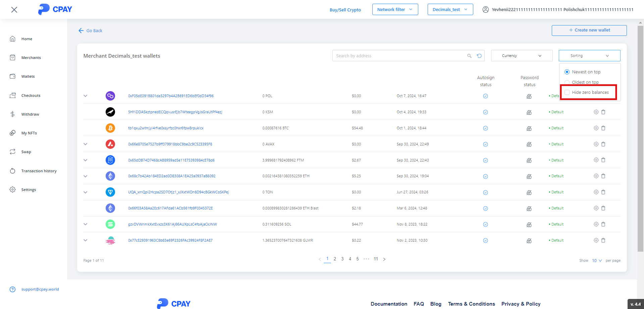Open Transaction history in the sidebar
The image size is (644, 309).
[x=39, y=171]
